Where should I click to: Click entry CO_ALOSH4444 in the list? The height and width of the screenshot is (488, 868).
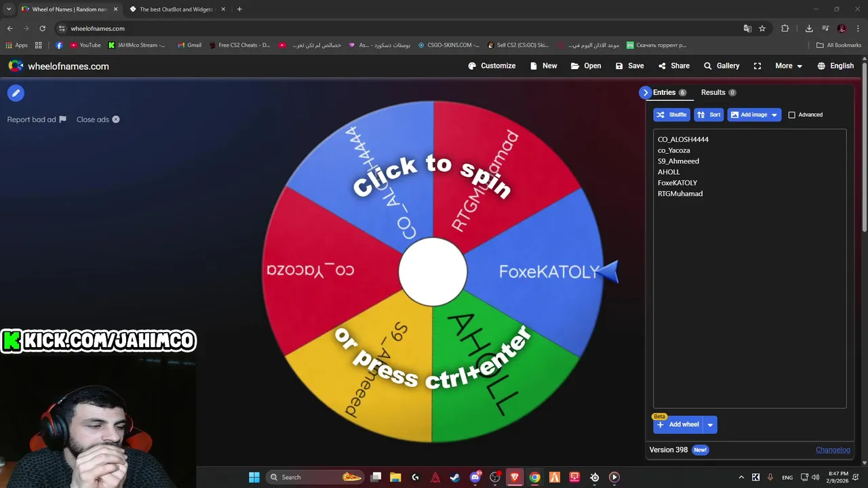683,140
